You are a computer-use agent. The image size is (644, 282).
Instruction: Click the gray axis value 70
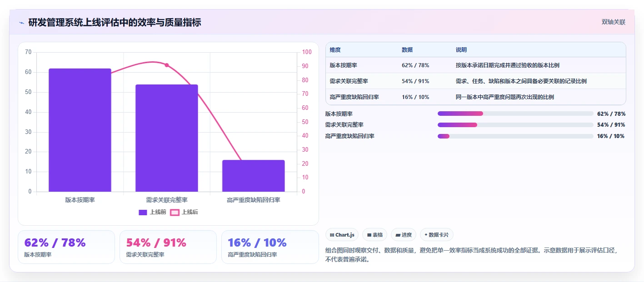coord(28,52)
